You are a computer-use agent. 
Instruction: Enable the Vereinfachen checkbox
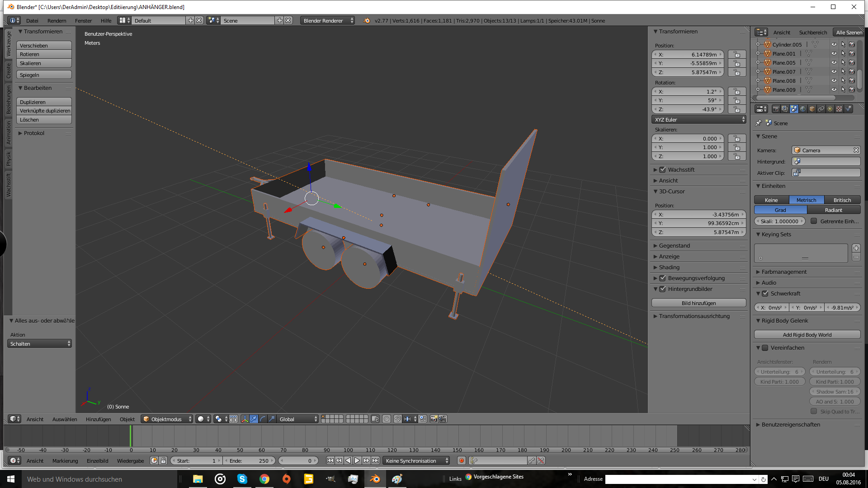tap(765, 348)
